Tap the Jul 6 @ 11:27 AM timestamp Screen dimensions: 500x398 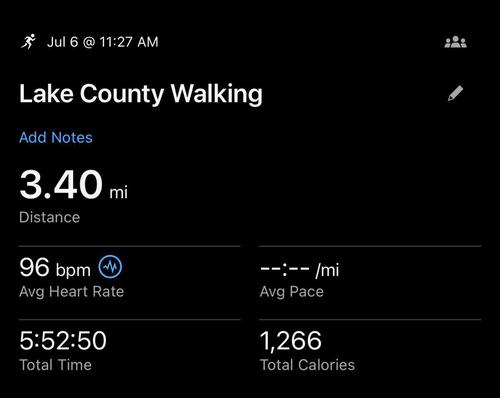103,42
